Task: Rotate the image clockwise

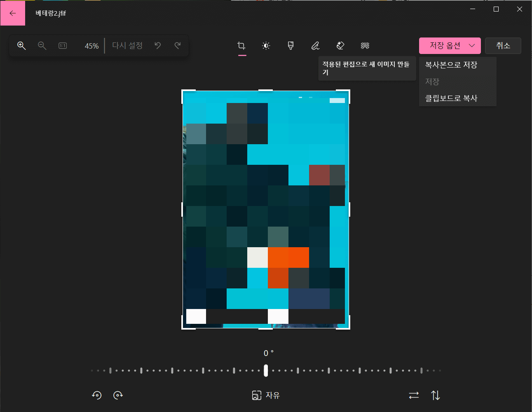Action: click(118, 395)
